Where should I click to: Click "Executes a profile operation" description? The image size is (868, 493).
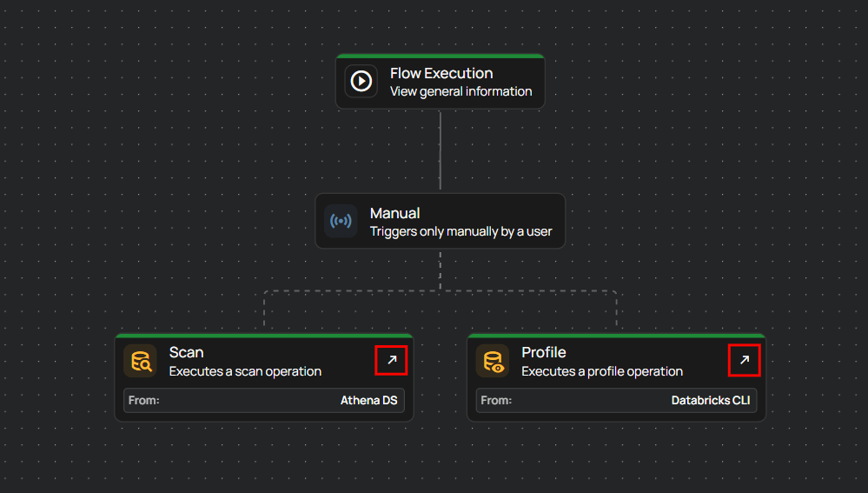coord(601,371)
